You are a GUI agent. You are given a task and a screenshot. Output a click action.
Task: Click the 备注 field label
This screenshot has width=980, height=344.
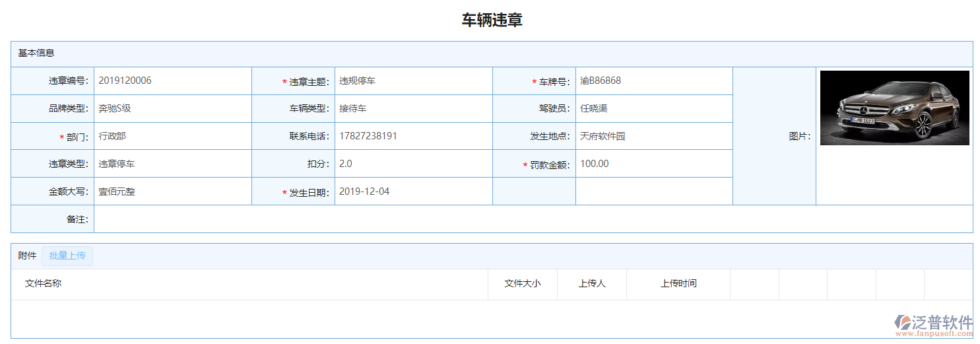click(78, 219)
